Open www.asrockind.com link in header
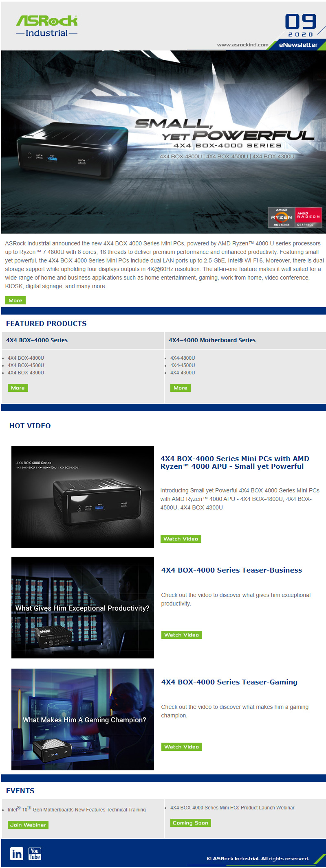326x868 pixels. click(x=242, y=45)
